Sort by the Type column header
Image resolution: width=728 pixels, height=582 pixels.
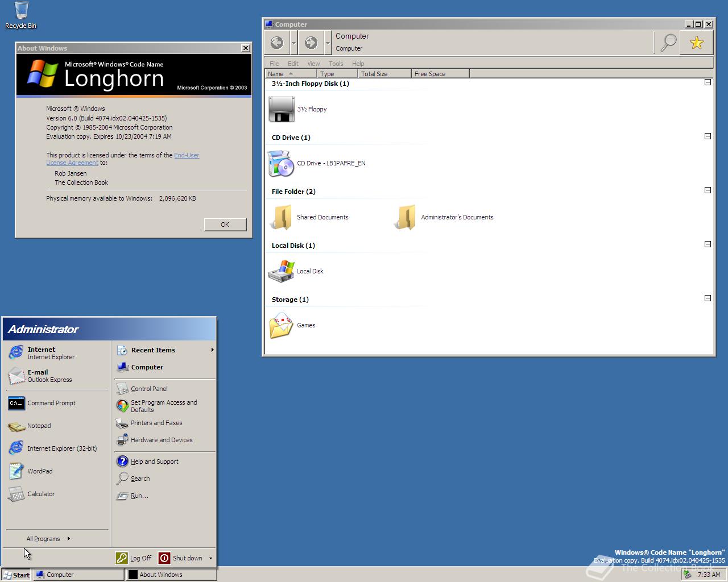click(337, 73)
